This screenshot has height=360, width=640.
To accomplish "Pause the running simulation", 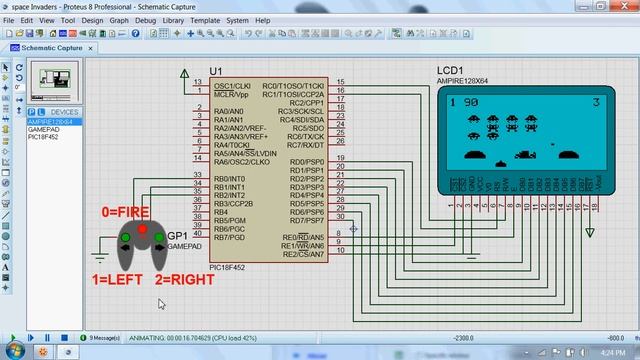I will click(47, 338).
